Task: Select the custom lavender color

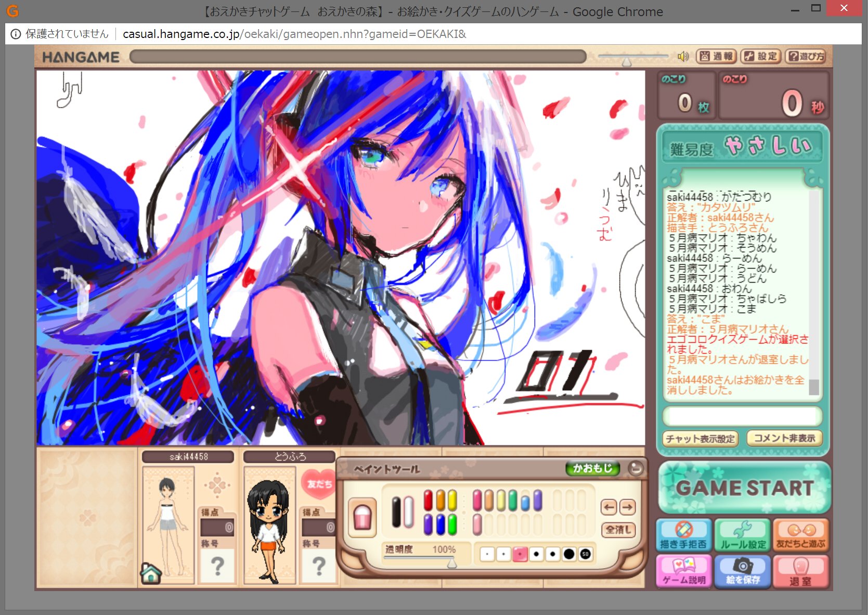Action: point(537,501)
